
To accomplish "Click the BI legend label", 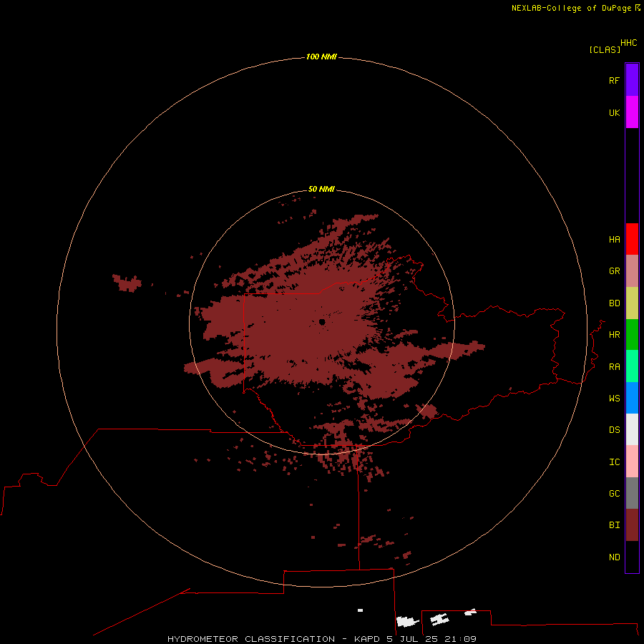I will (x=614, y=525).
